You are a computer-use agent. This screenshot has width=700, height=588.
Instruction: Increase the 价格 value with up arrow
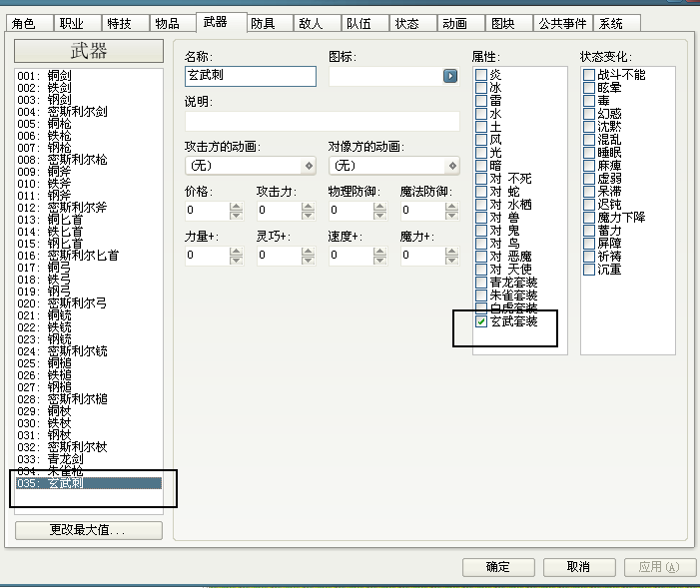point(236,207)
